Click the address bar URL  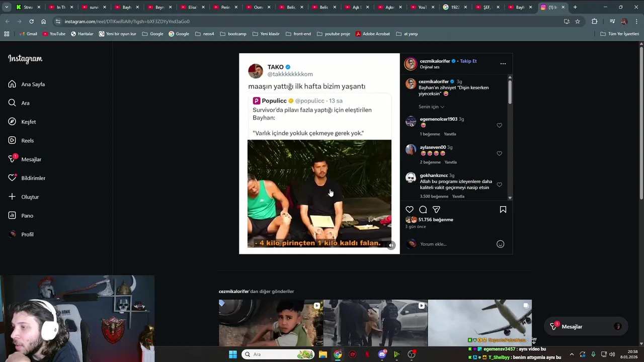(x=127, y=22)
